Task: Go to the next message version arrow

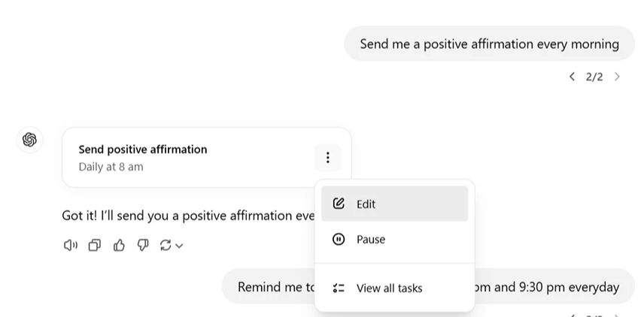Action: [617, 77]
